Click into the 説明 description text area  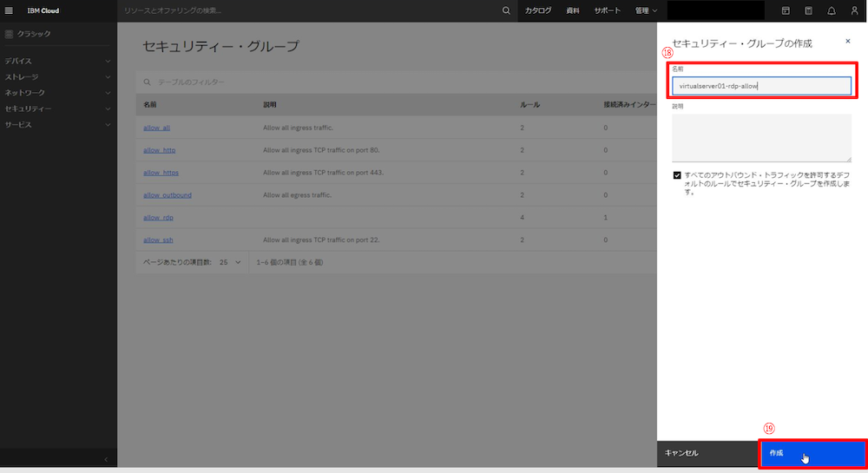tap(761, 137)
